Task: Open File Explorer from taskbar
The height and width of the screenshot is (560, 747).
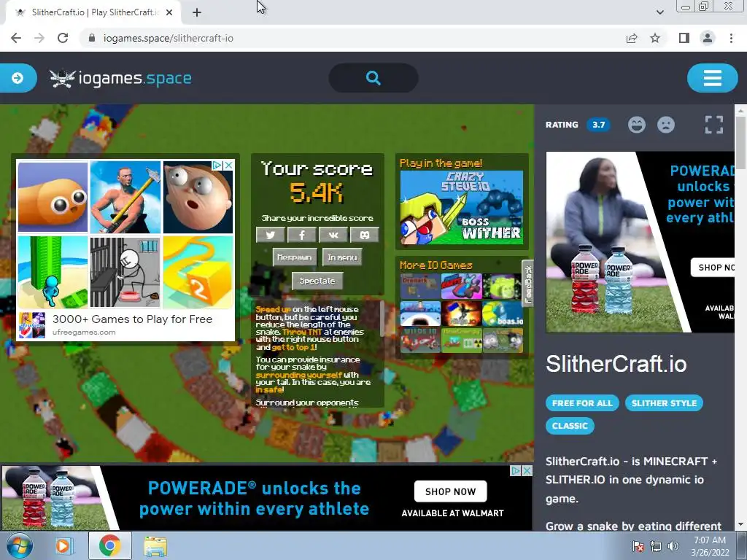Action: coord(155,545)
